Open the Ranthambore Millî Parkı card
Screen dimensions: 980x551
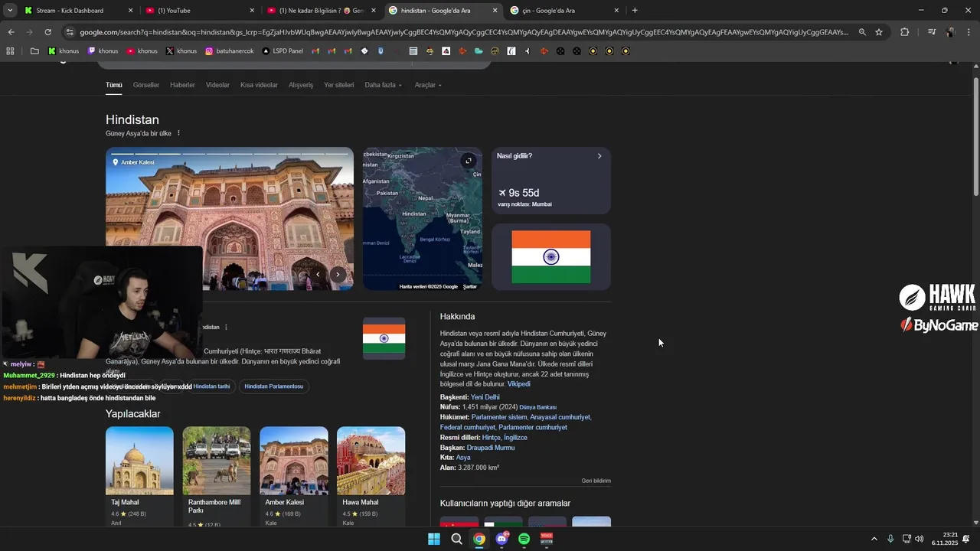217,476
